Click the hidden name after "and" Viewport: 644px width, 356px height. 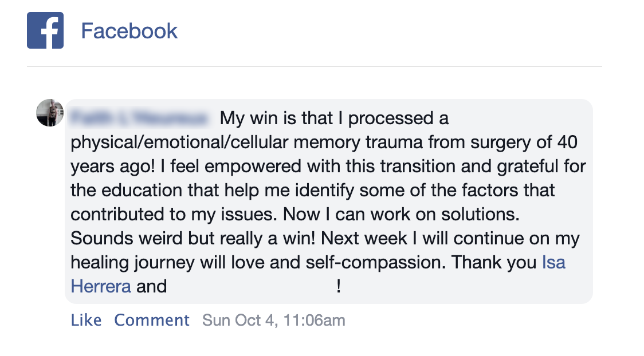(x=252, y=286)
